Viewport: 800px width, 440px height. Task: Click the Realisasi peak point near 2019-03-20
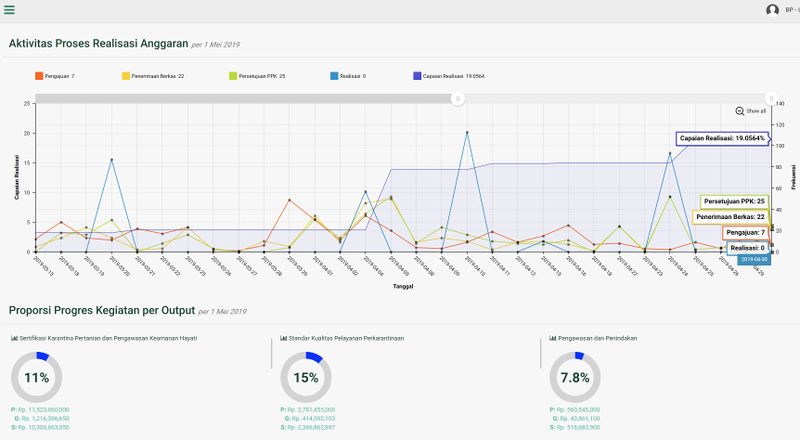112,160
